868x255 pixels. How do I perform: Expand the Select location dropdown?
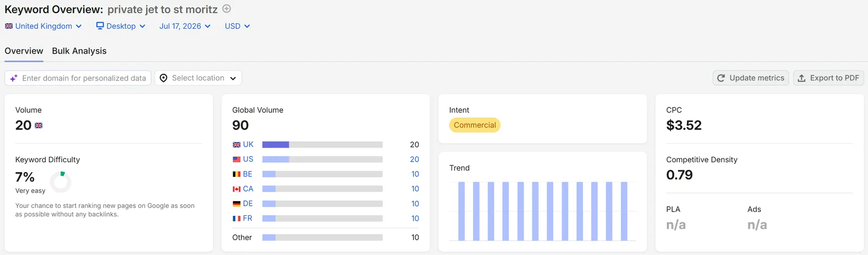pos(198,78)
